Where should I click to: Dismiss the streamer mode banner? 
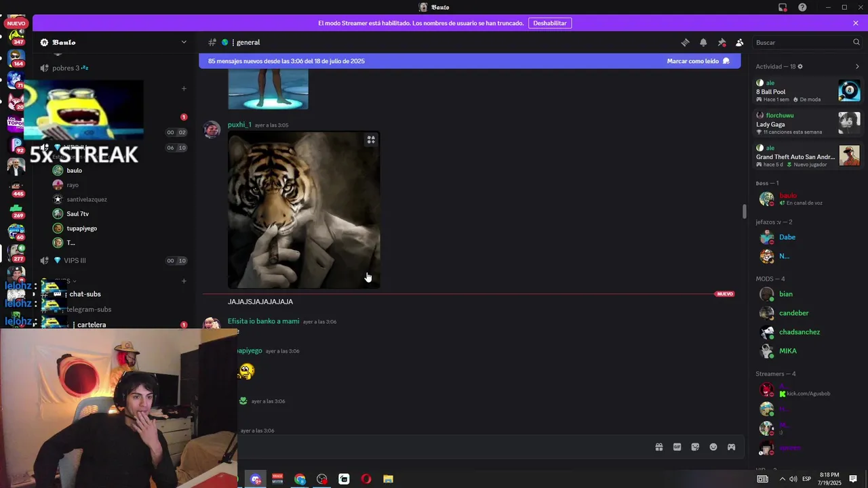856,23
